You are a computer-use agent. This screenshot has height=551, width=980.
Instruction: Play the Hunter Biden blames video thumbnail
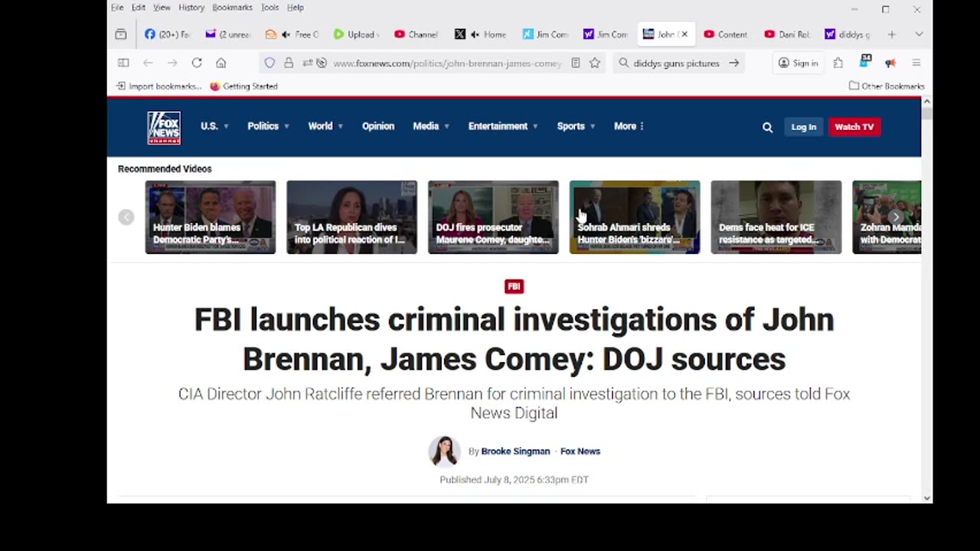pyautogui.click(x=211, y=217)
